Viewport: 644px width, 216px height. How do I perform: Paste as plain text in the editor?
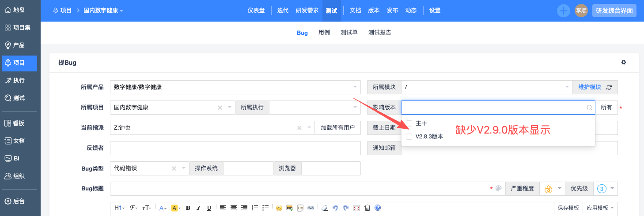pos(367,208)
